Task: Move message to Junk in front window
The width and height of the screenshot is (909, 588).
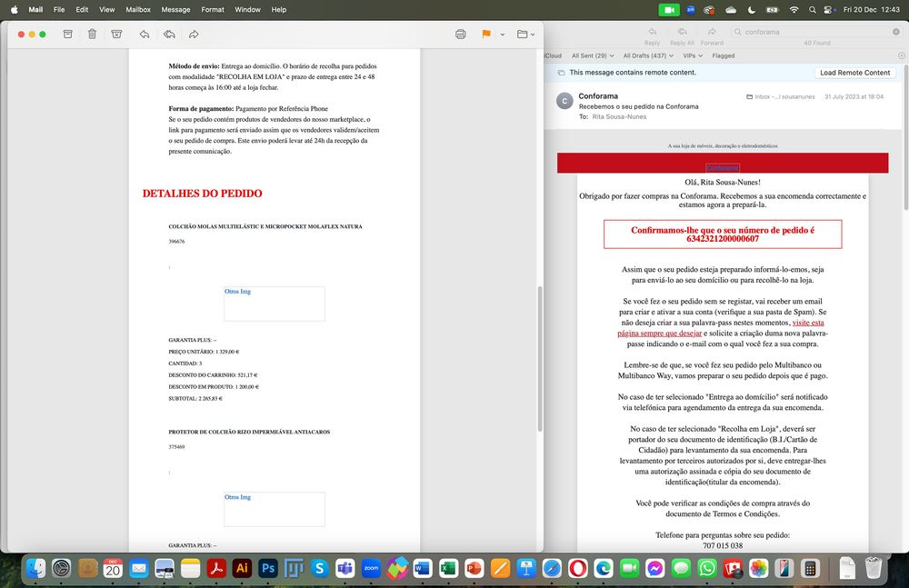Action: click(116, 35)
